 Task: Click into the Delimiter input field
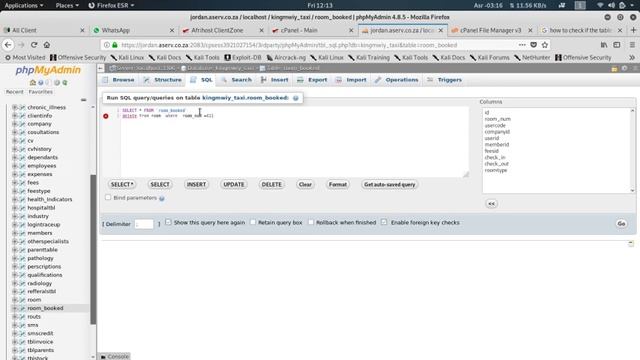click(144, 224)
